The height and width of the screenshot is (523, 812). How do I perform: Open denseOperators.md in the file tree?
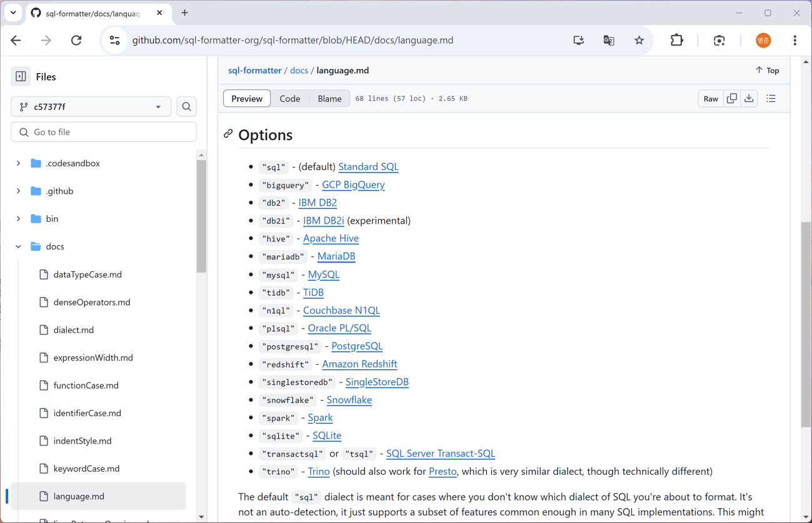point(92,302)
